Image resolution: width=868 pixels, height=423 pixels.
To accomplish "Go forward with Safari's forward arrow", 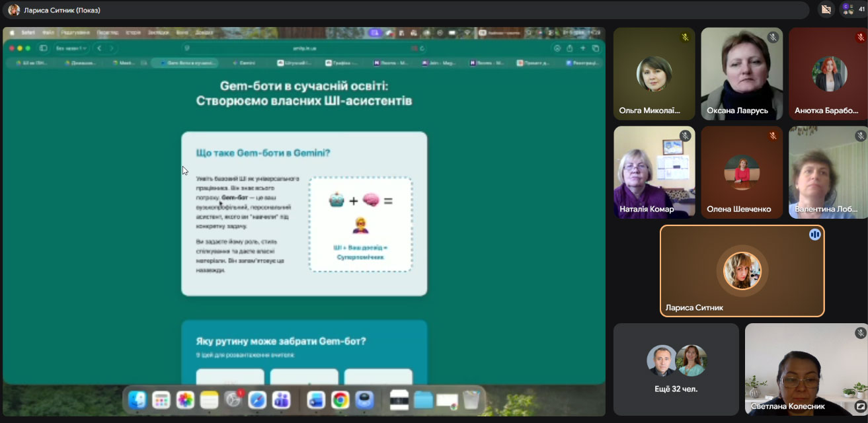I will point(112,48).
